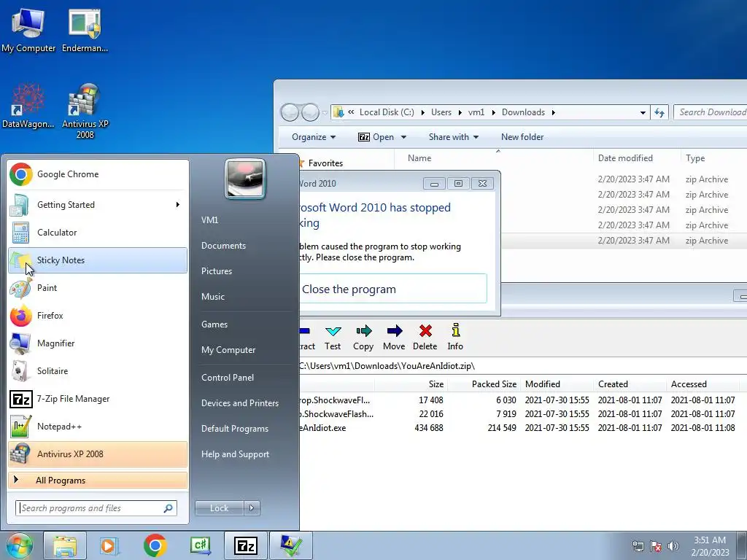Open shutdown options arrow next to Lock
This screenshot has width=747, height=560.
(252, 508)
